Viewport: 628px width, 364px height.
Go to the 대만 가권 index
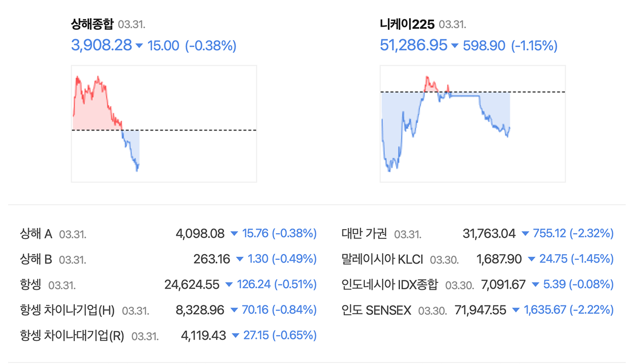(x=364, y=234)
